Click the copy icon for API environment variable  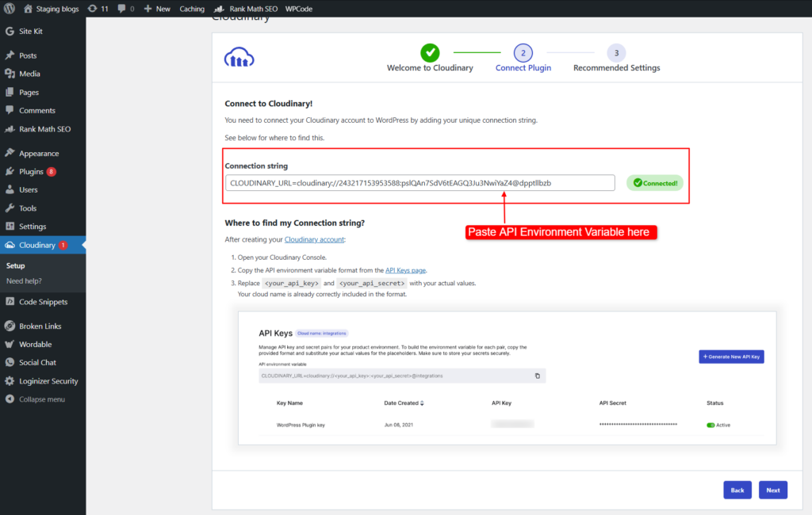[538, 376]
